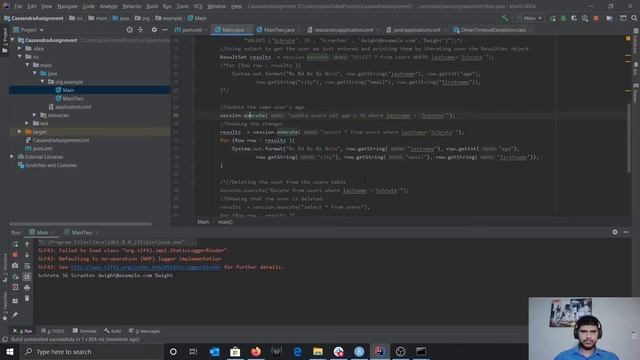This screenshot has height=360, width=640.
Task: Click the IDE layout window icon in toolbar
Action: pos(623,18)
